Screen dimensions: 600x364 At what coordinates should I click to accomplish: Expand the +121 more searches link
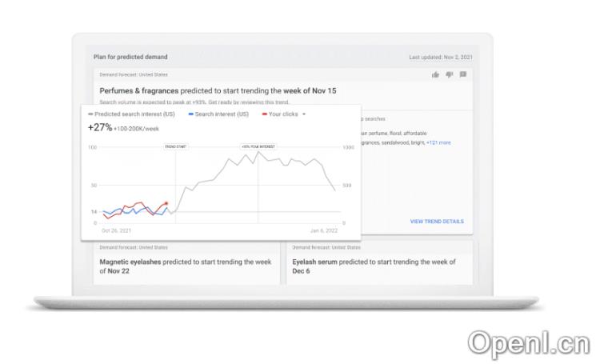click(x=438, y=142)
